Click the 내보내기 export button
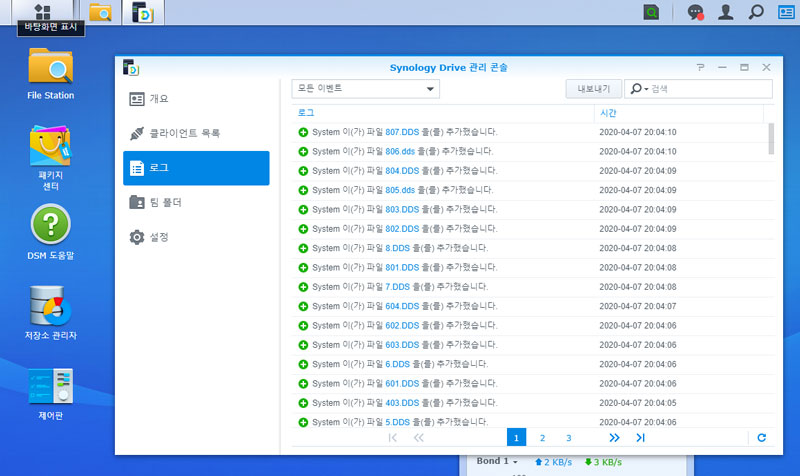The image size is (800, 476). 594,89
